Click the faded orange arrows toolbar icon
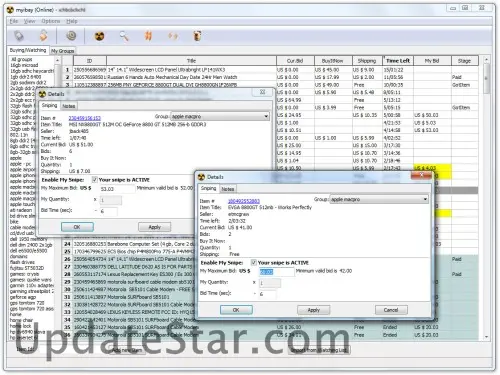 tap(173, 36)
